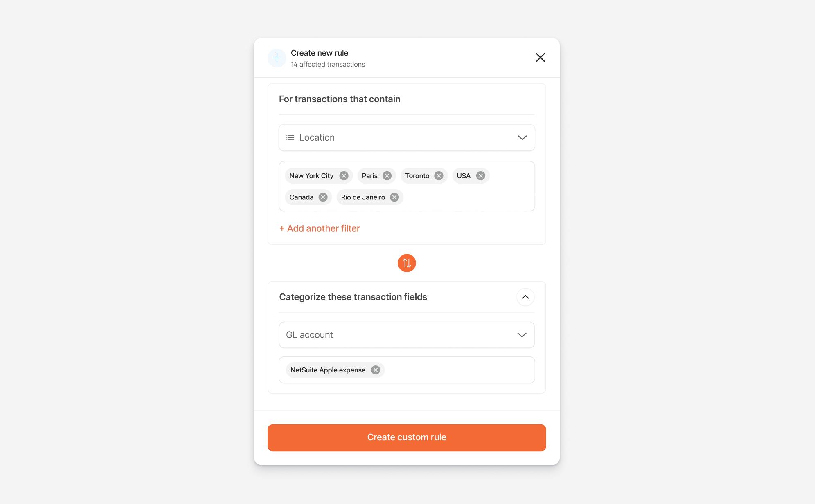Click inside the location tags input box
The width and height of the screenshot is (815, 504).
[x=466, y=197]
